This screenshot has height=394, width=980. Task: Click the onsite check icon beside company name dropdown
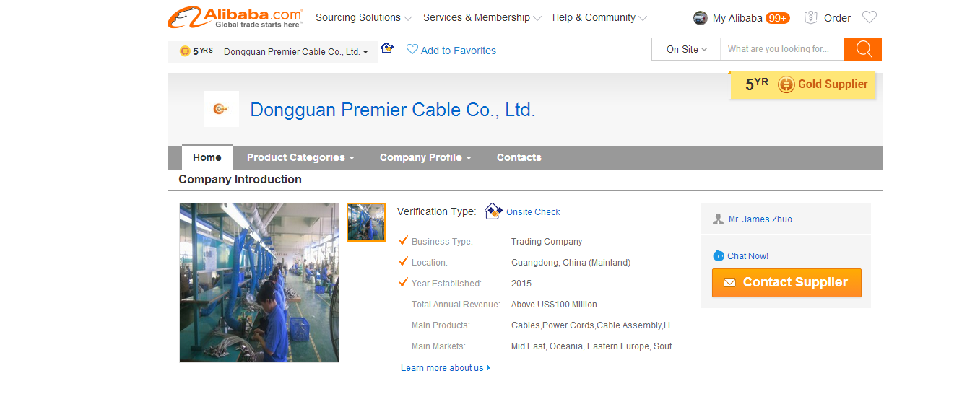pyautogui.click(x=387, y=48)
